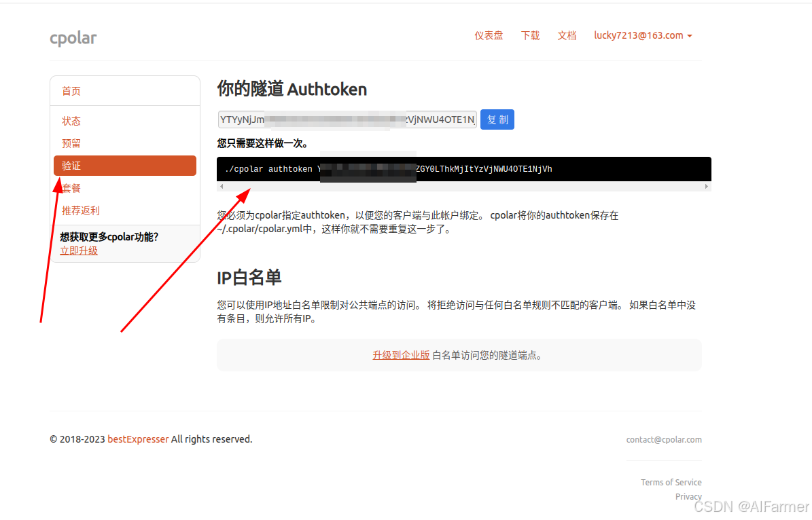Click the 您只需要这样做一次 text
The image size is (812, 520).
point(263,143)
